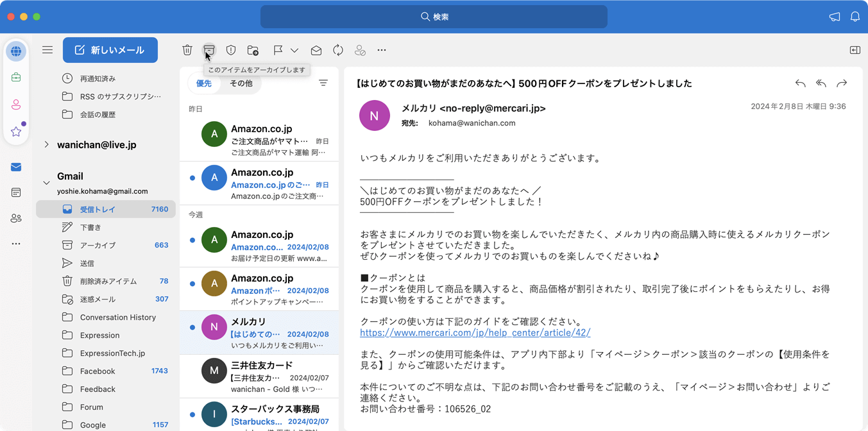
Task: Open the message list filter icon
Action: (x=323, y=83)
